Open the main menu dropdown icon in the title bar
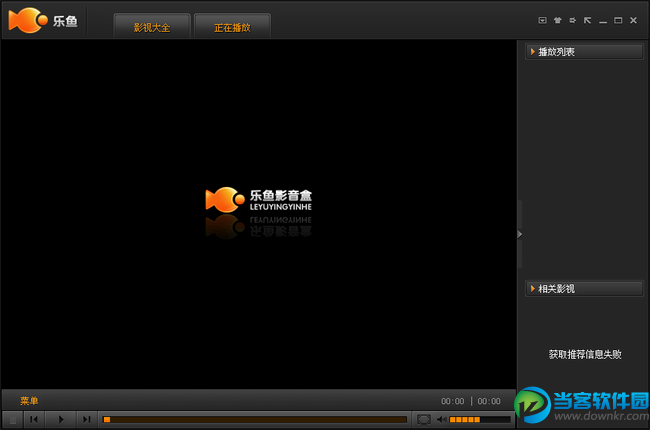Viewport: 650px width, 430px height. 542,20
